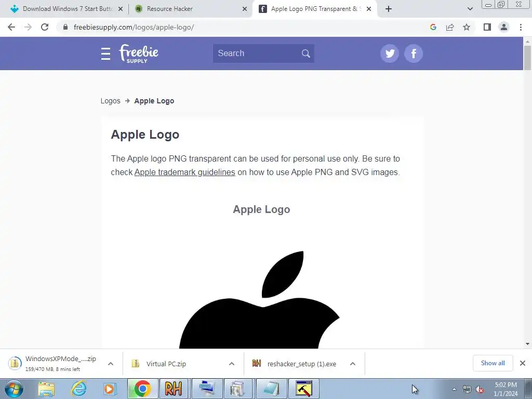
Task: Click the Chrome taskbar icon
Action: [x=142, y=389]
